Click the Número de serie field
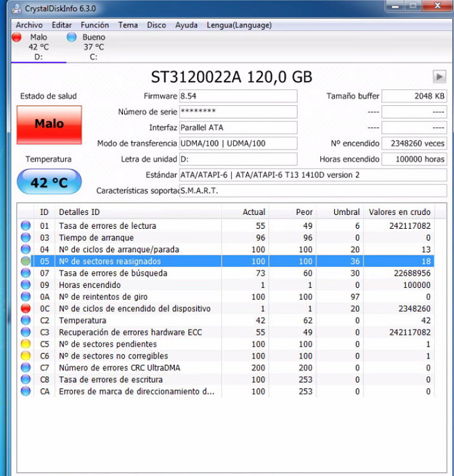Viewport: 454px width, 476px height. (238, 112)
